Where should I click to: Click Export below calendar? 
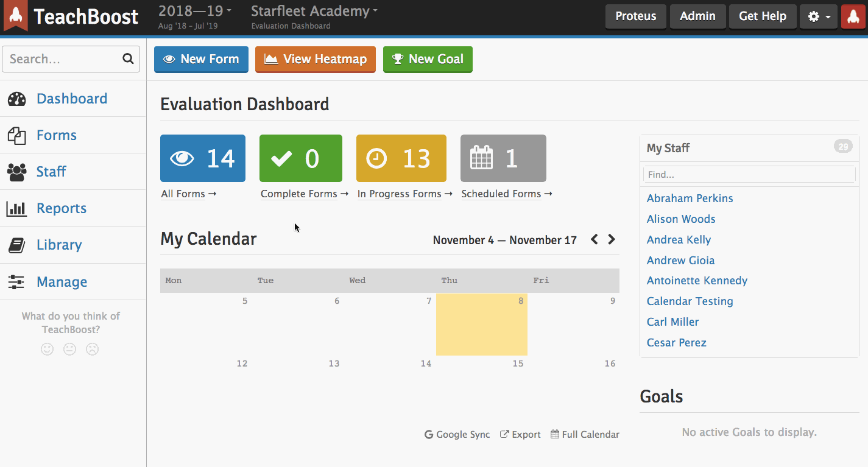tap(520, 434)
